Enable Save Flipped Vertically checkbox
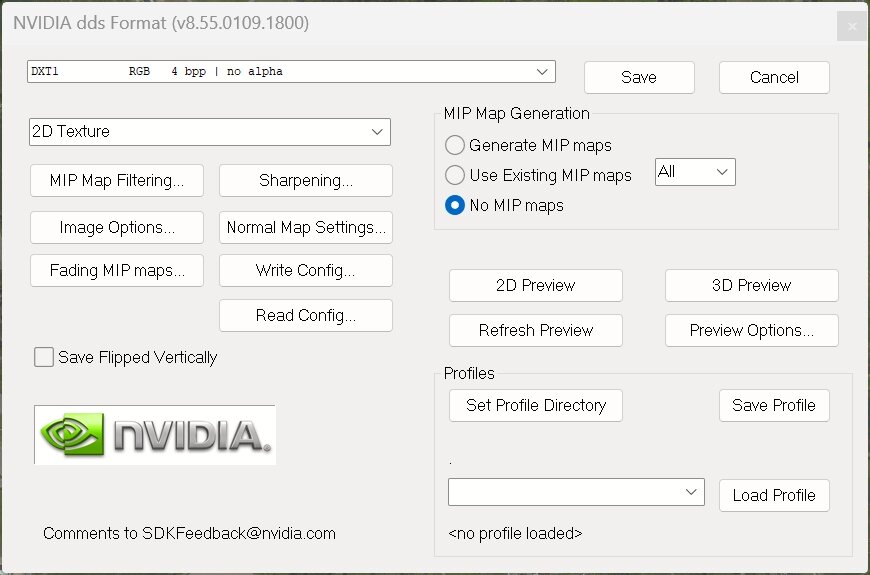This screenshot has height=575, width=870. tap(44, 357)
